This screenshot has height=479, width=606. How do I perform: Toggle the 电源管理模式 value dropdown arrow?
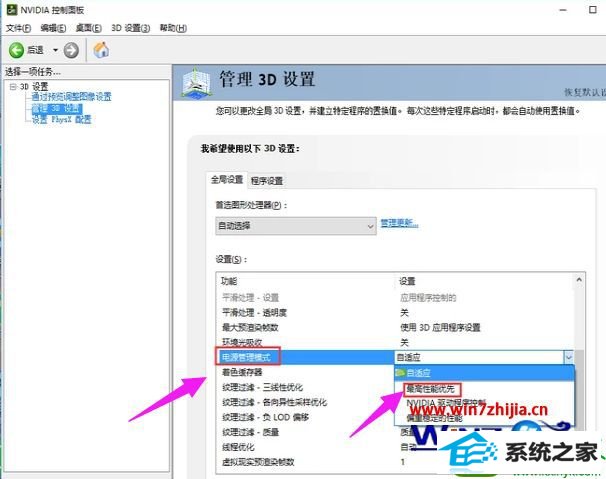pos(569,357)
